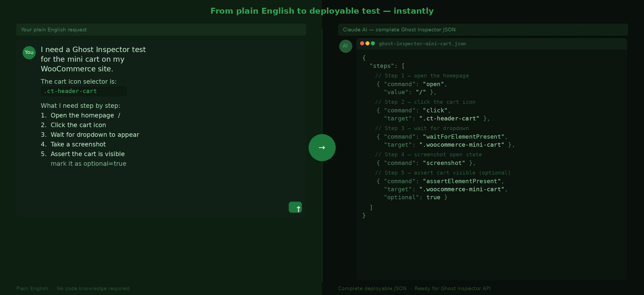Click the "waitForElementPresent" command value
This screenshot has height=295, width=644.
click(x=463, y=137)
